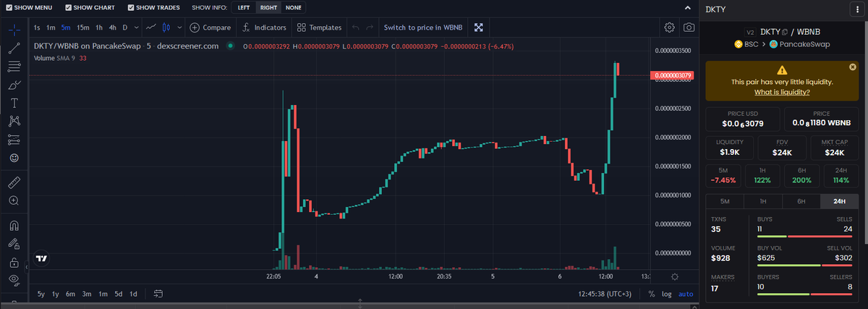Image resolution: width=868 pixels, height=309 pixels.
Task: Select the brush drawing tool
Action: pos(14,85)
